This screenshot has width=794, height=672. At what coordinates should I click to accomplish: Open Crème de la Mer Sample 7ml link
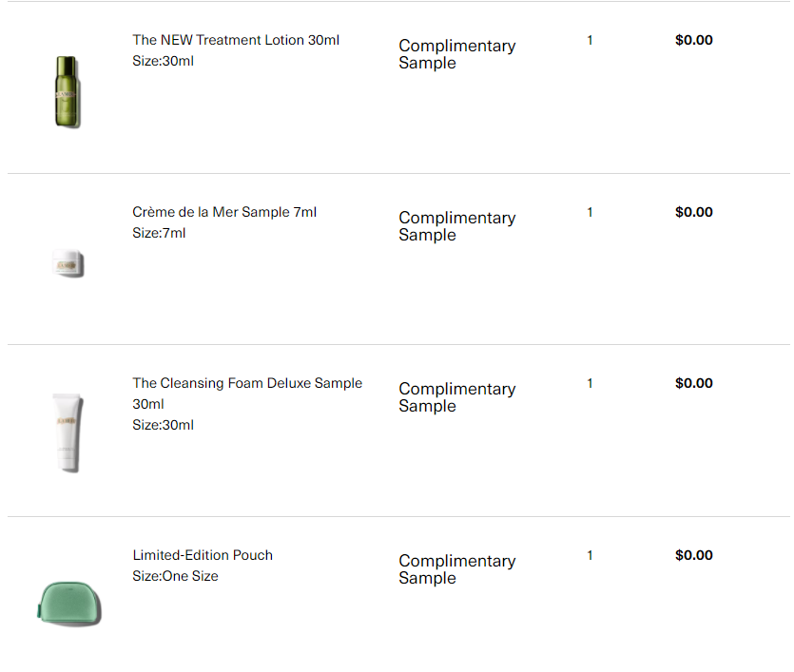[224, 212]
